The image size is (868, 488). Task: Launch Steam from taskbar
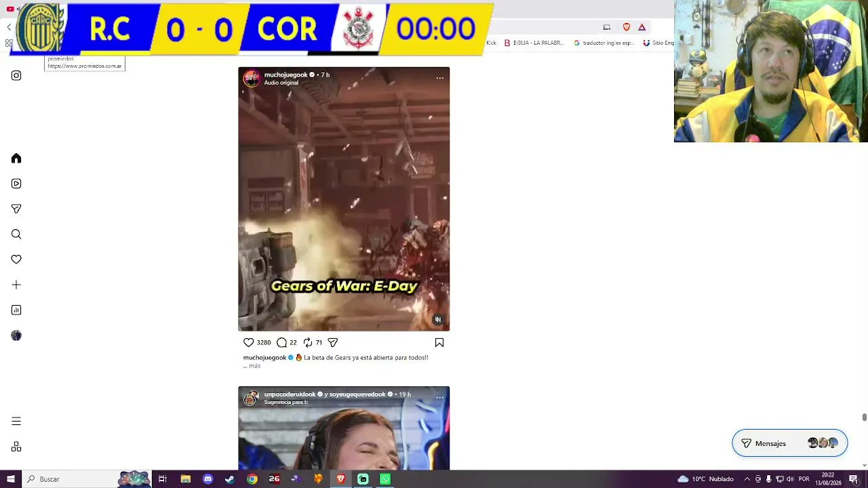click(x=230, y=479)
